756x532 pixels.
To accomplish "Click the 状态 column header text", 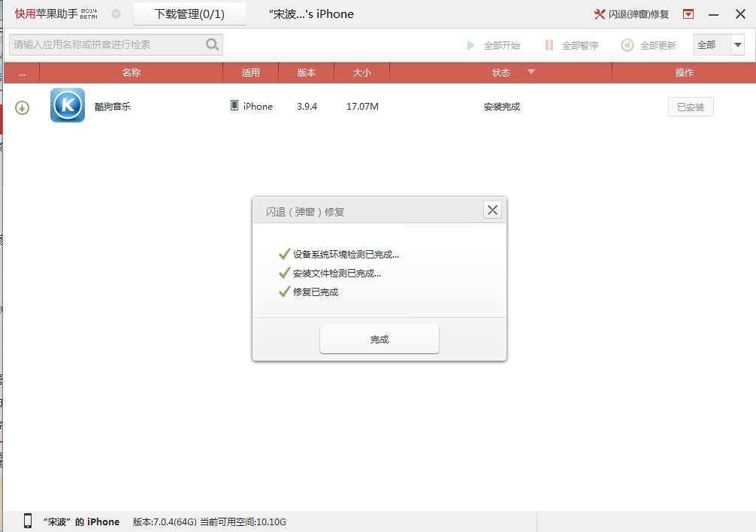I will coord(501,73).
